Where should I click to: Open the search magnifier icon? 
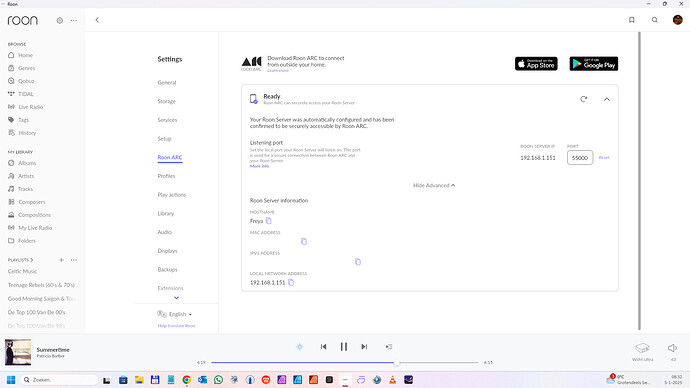point(654,20)
